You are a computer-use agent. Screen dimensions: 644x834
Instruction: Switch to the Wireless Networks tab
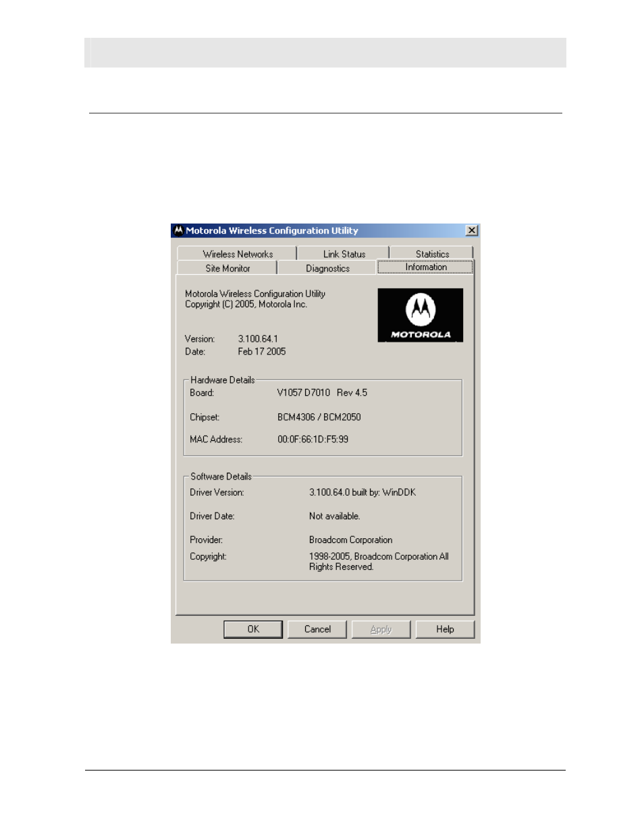click(x=238, y=254)
